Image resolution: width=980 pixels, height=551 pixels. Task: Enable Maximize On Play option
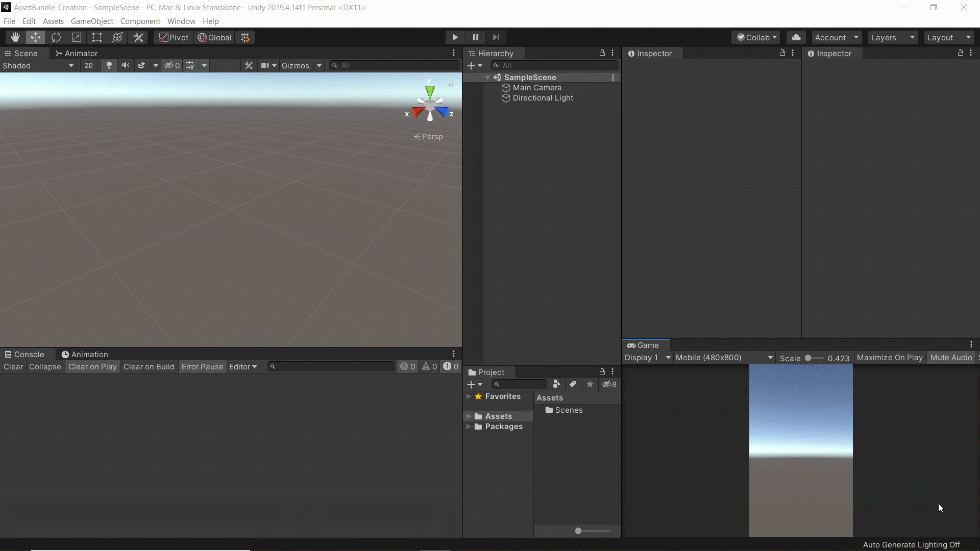pos(889,357)
